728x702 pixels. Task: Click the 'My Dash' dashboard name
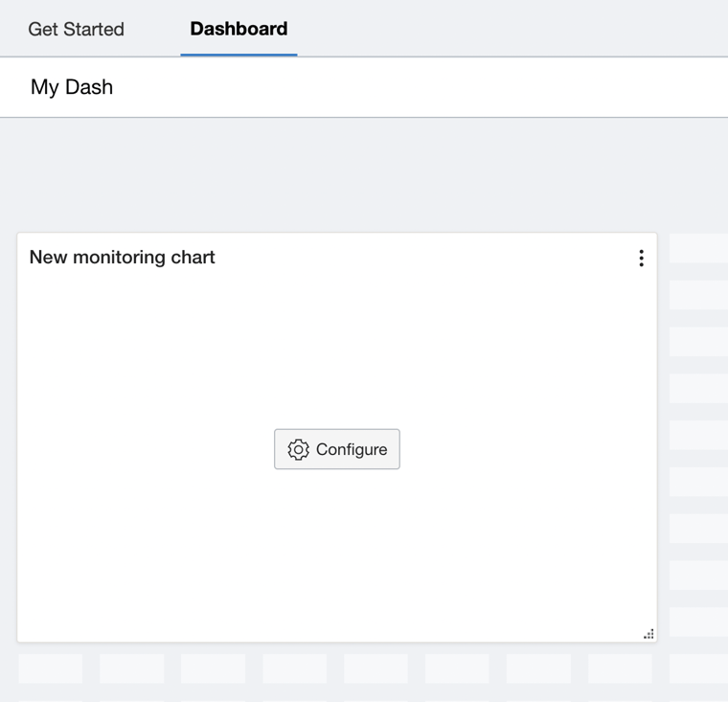(x=72, y=87)
